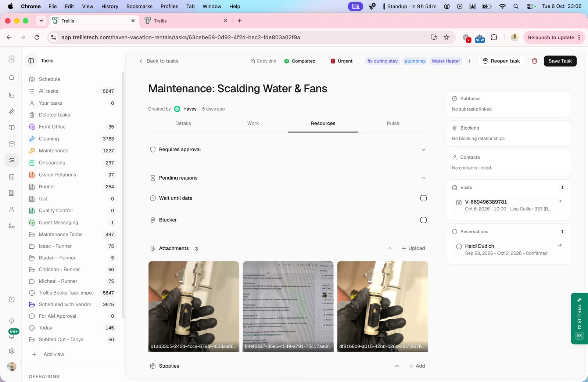Click the Reopen task button

click(x=501, y=61)
